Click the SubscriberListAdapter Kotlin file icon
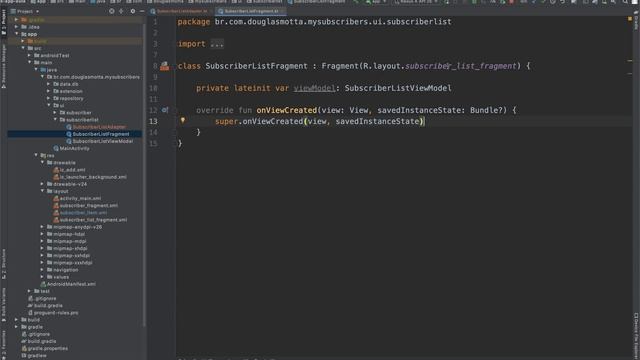 69,127
